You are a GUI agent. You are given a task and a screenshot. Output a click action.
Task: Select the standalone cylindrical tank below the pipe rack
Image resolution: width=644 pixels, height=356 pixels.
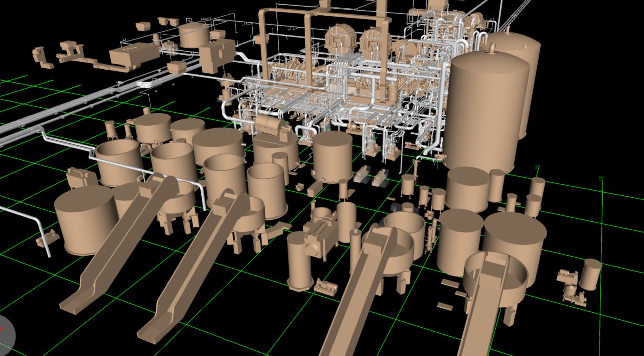332,156
